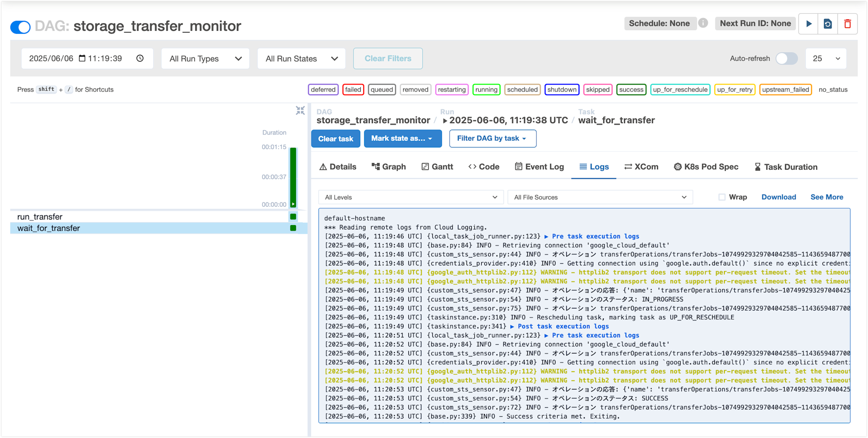Click the shutdown state legend badge
Screen dimensions: 868x438
562,89
